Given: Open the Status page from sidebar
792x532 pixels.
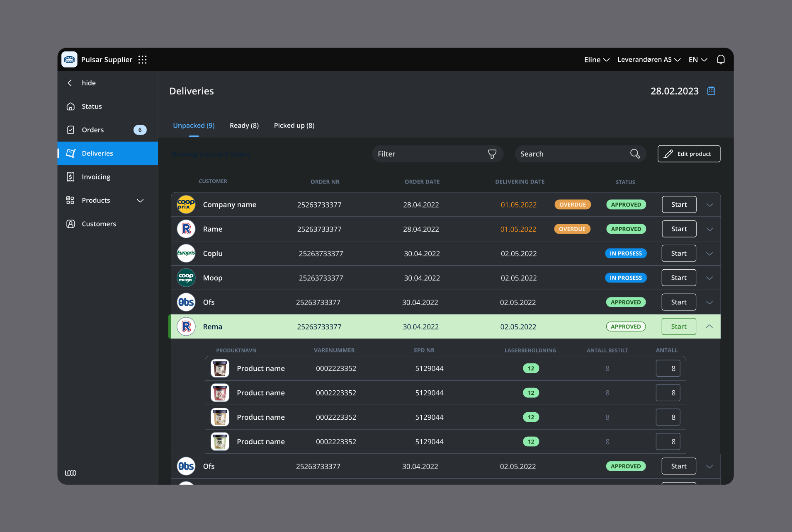Looking at the screenshot, I should pos(91,106).
